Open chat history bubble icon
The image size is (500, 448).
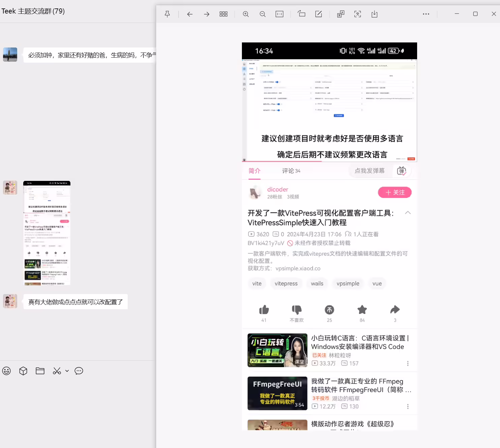[x=79, y=371]
